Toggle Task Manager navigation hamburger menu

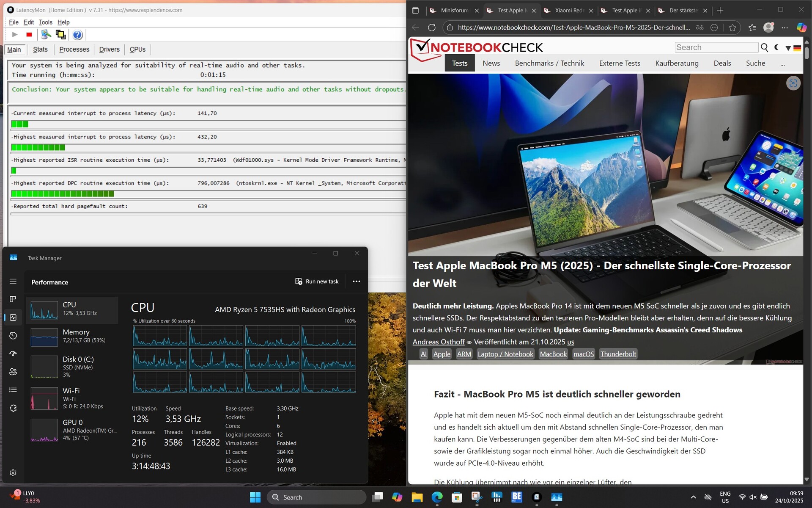[13, 282]
